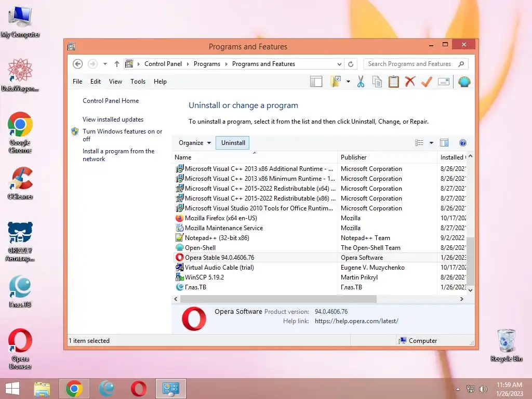
Task: Click Install a program from the network
Action: pos(118,155)
